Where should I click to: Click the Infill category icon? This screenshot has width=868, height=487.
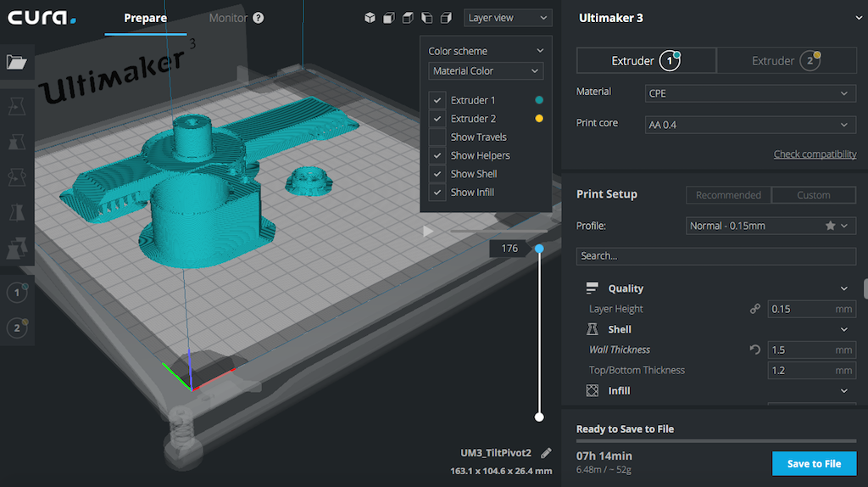tap(592, 390)
